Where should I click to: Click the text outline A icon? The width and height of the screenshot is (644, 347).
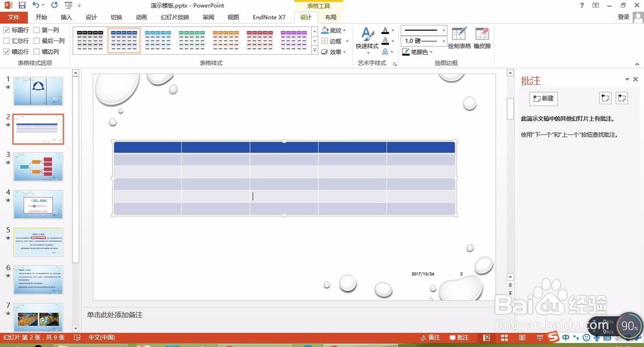(x=385, y=41)
